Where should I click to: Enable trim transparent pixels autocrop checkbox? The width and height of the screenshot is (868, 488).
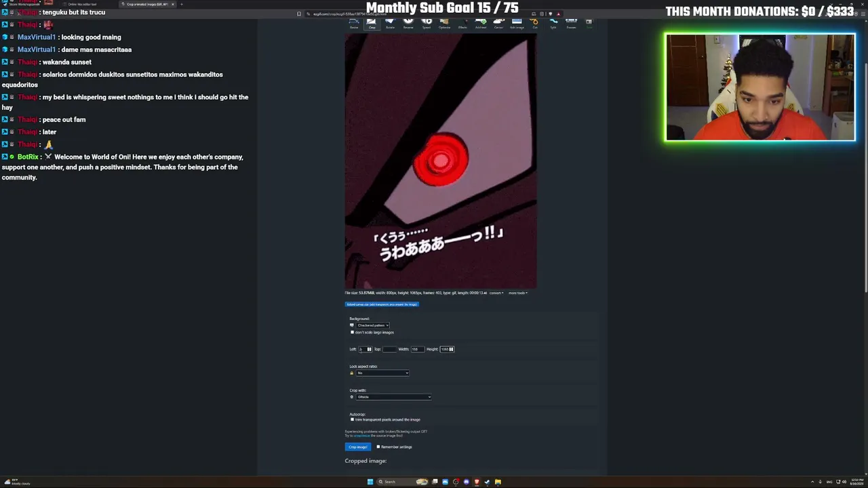coord(352,420)
